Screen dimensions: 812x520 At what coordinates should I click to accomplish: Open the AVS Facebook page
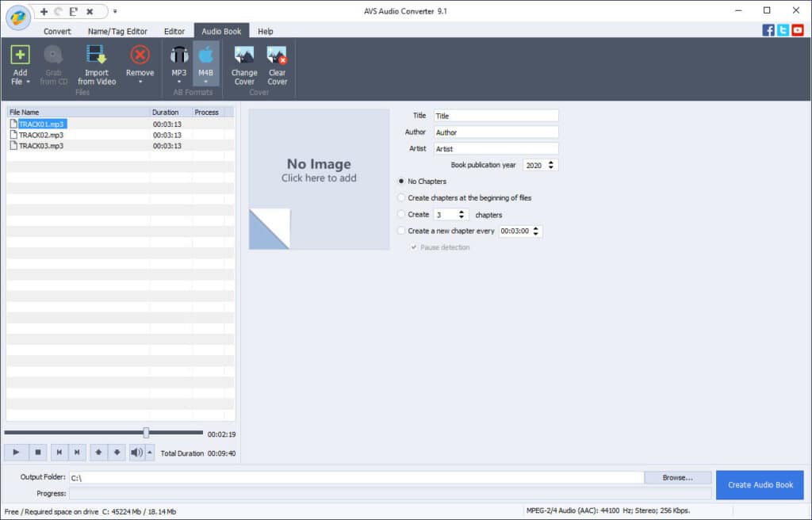click(768, 29)
